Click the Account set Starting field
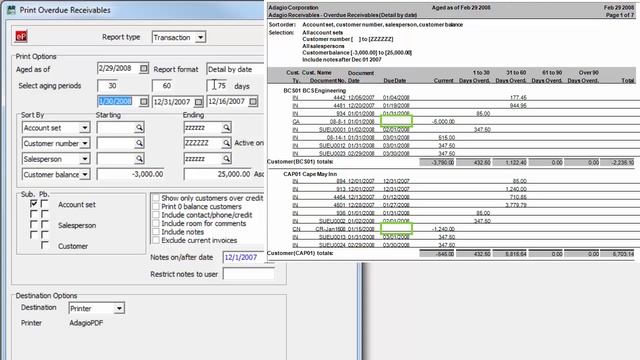 [116, 128]
